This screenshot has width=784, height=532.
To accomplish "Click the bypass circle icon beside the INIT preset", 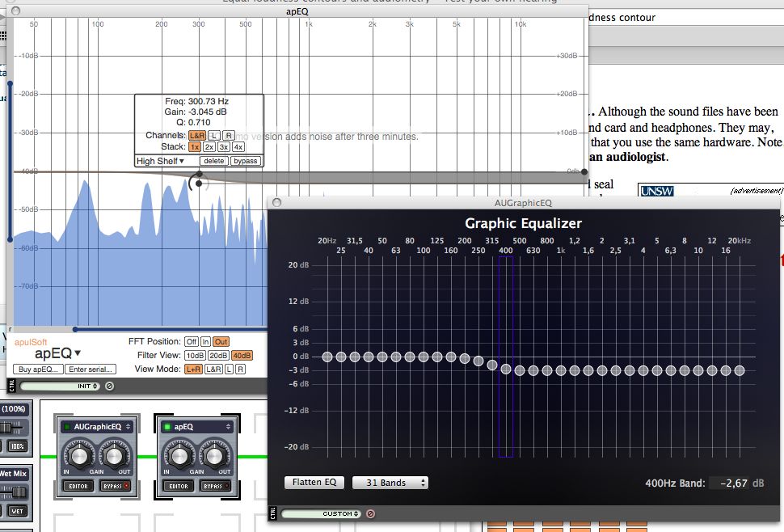I will [109, 386].
